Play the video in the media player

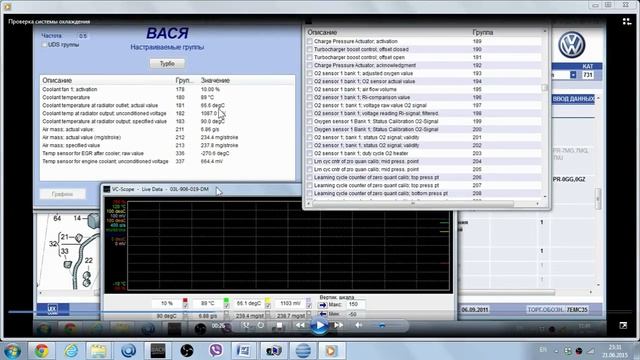[x=319, y=325]
